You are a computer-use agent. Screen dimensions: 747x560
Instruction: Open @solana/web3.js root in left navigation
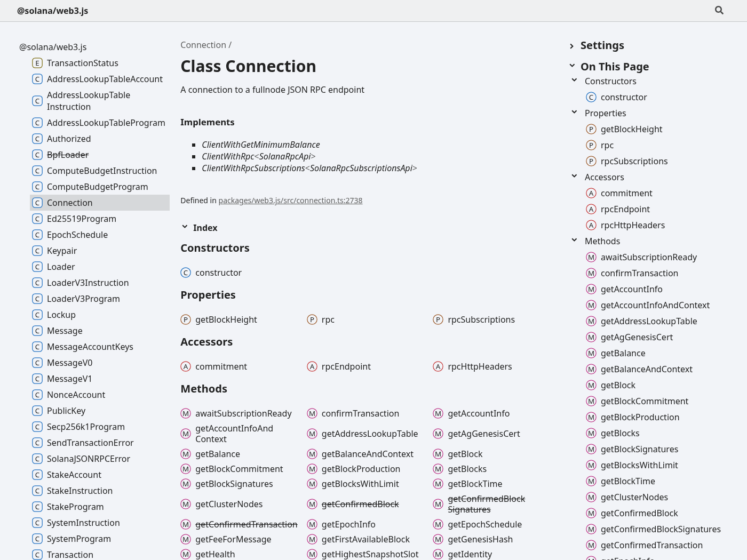(x=53, y=47)
